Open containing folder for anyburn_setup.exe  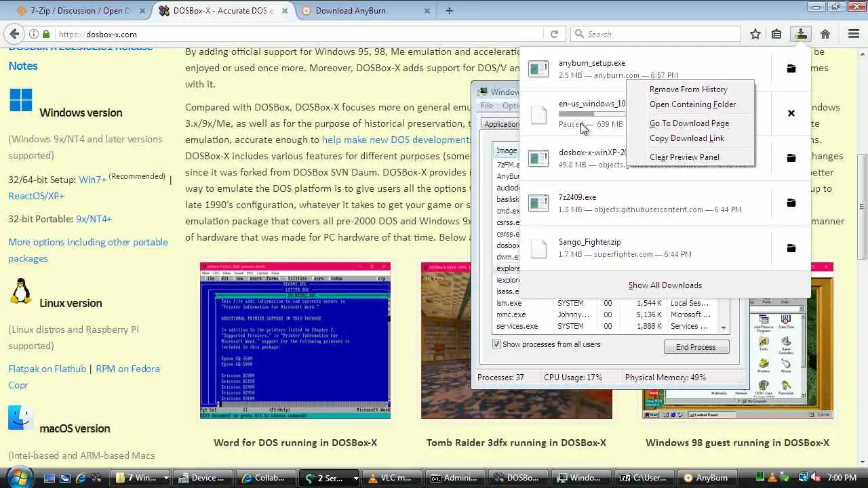coord(791,68)
